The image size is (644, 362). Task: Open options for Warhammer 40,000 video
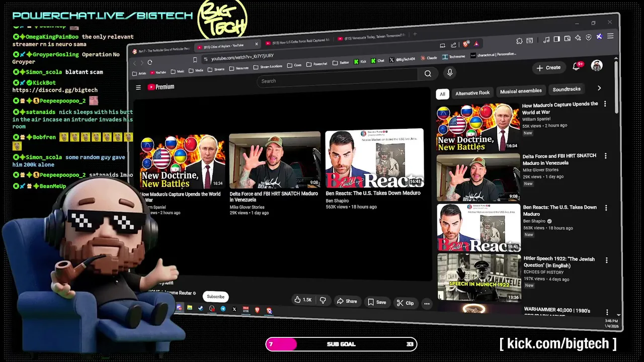click(x=607, y=312)
